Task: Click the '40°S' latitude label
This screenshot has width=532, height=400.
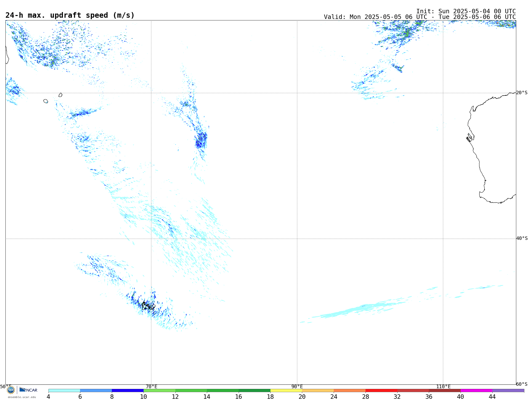Action: pos(522,238)
